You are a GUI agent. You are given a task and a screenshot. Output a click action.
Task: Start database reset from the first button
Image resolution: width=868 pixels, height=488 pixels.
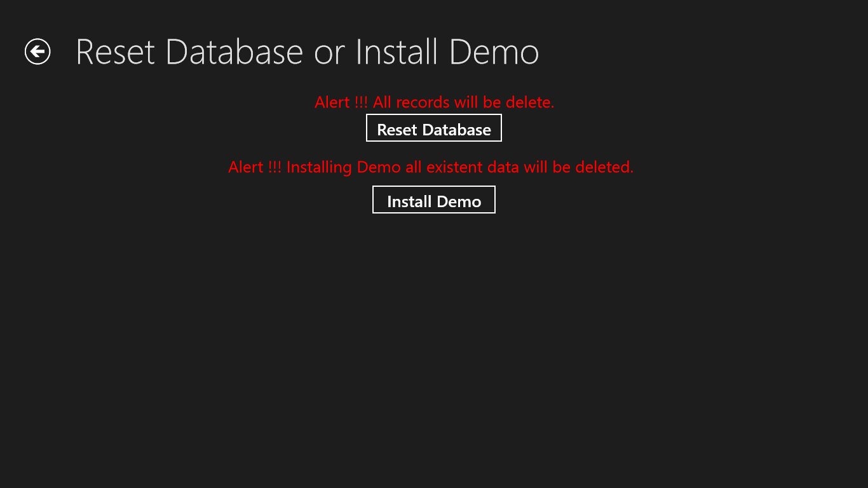point(434,128)
